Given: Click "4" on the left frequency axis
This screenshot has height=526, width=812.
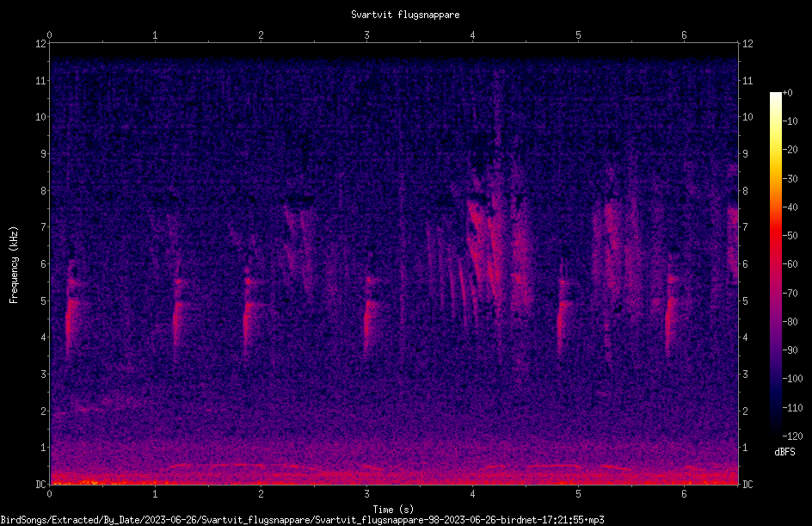Looking at the screenshot, I should pos(44,337).
